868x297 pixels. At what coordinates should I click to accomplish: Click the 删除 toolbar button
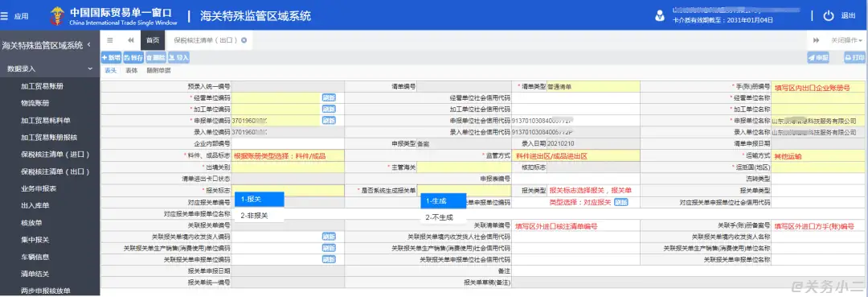156,57
